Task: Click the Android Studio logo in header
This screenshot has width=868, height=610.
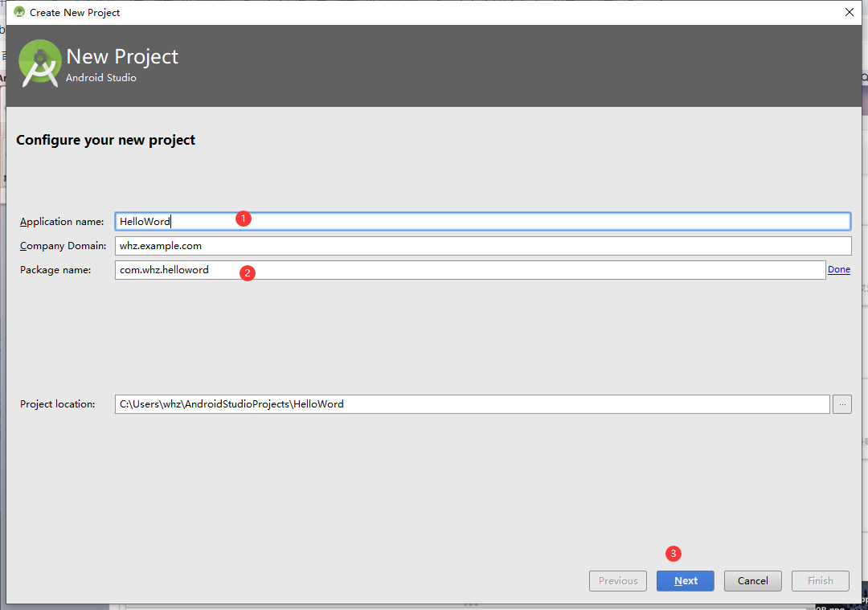Action: coord(40,63)
